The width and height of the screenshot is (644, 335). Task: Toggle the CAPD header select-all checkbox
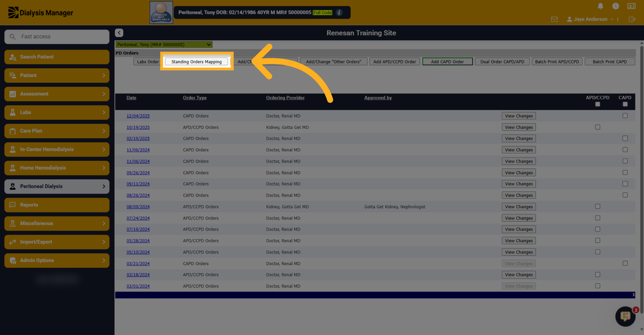(x=625, y=104)
